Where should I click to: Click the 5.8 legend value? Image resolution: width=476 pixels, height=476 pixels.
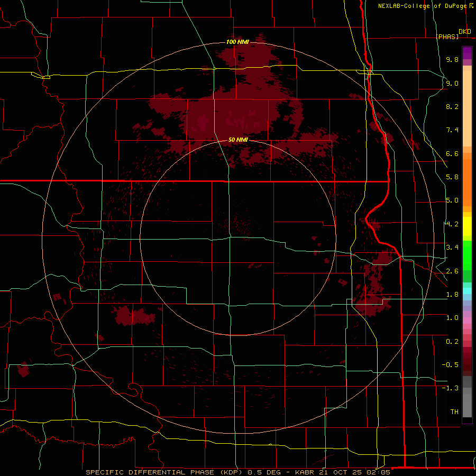point(452,177)
